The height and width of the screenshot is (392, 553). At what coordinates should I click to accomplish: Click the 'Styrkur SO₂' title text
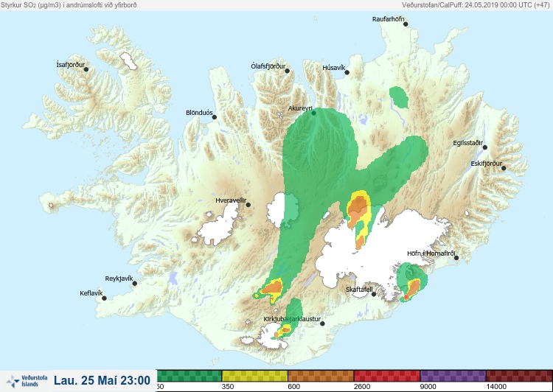coord(69,5)
